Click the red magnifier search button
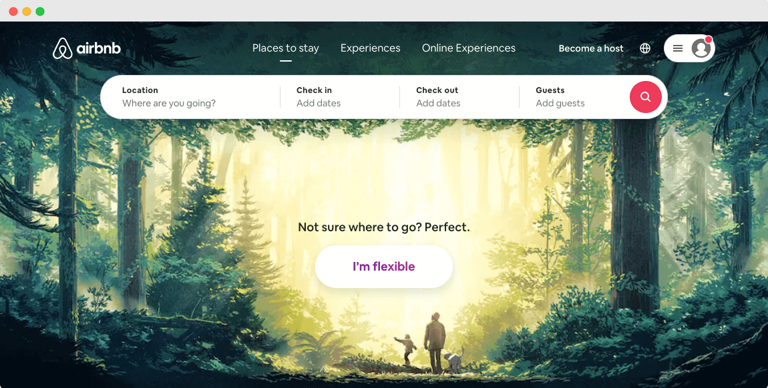This screenshot has height=388, width=768. (x=646, y=97)
